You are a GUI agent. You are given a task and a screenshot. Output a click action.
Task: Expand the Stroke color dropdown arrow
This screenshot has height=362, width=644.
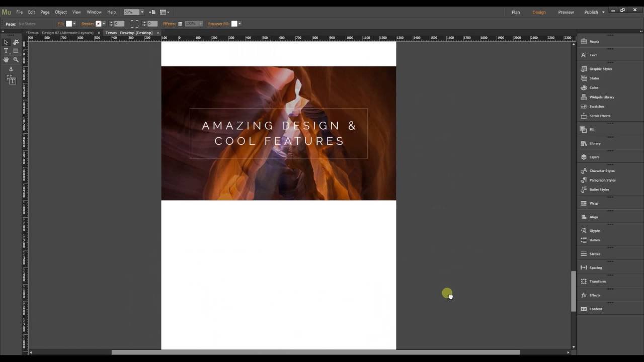(104, 24)
